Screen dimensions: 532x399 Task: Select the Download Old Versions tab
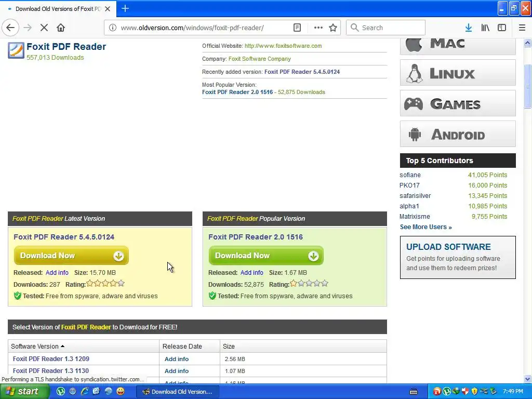pyautogui.click(x=58, y=9)
